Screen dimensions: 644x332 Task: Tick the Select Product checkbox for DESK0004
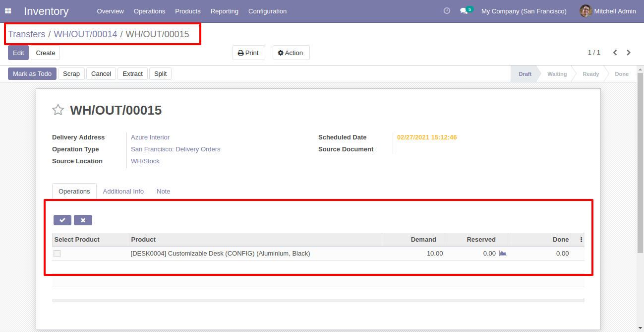tap(57, 254)
